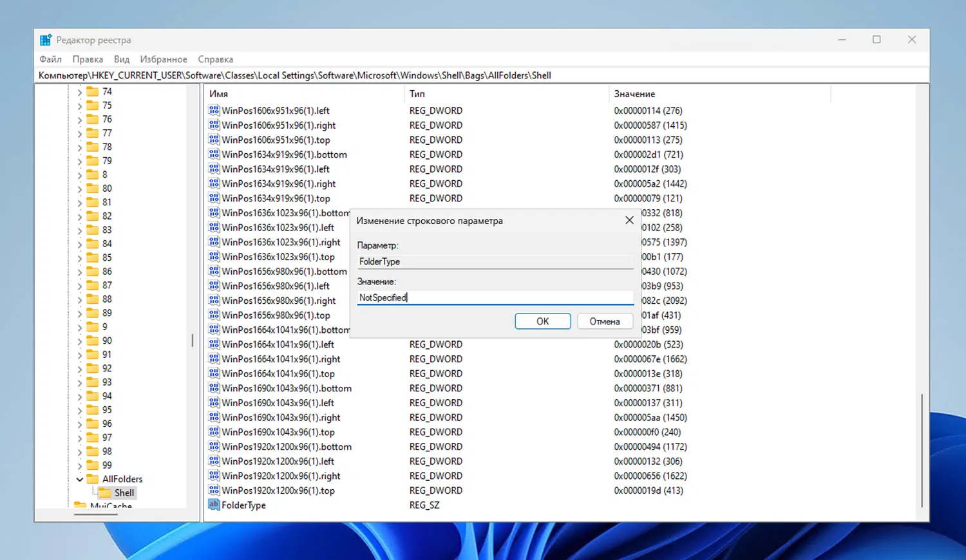
Task: Click the values list vertical scrollbar thumb
Action: click(x=922, y=451)
